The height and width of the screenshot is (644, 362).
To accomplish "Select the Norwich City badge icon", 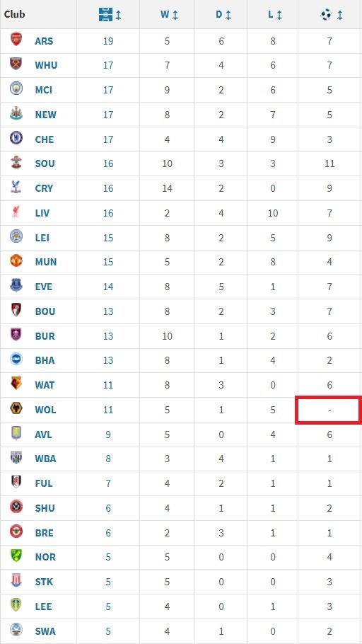I will click(16, 556).
